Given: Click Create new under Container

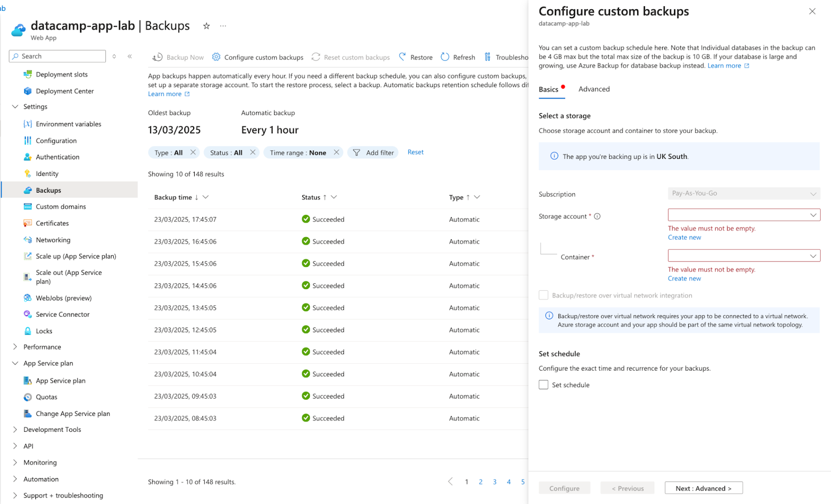Looking at the screenshot, I should tap(684, 279).
